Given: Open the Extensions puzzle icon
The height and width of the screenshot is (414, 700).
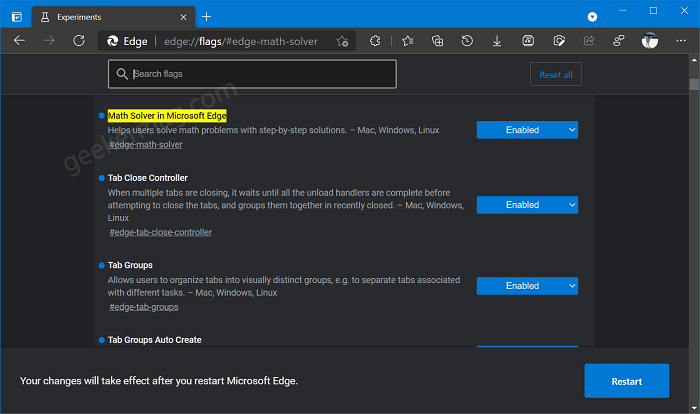Looking at the screenshot, I should pos(375,41).
